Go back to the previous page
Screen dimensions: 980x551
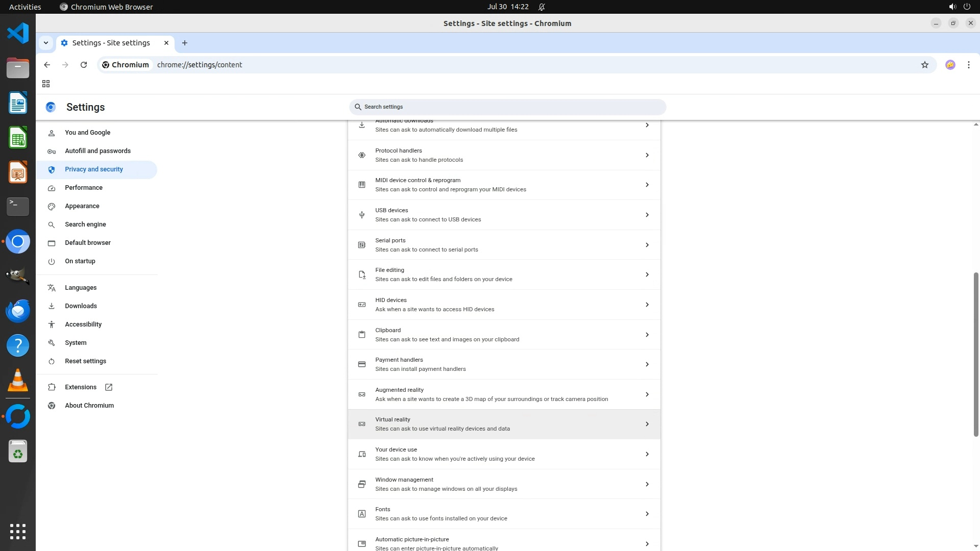tap(47, 65)
